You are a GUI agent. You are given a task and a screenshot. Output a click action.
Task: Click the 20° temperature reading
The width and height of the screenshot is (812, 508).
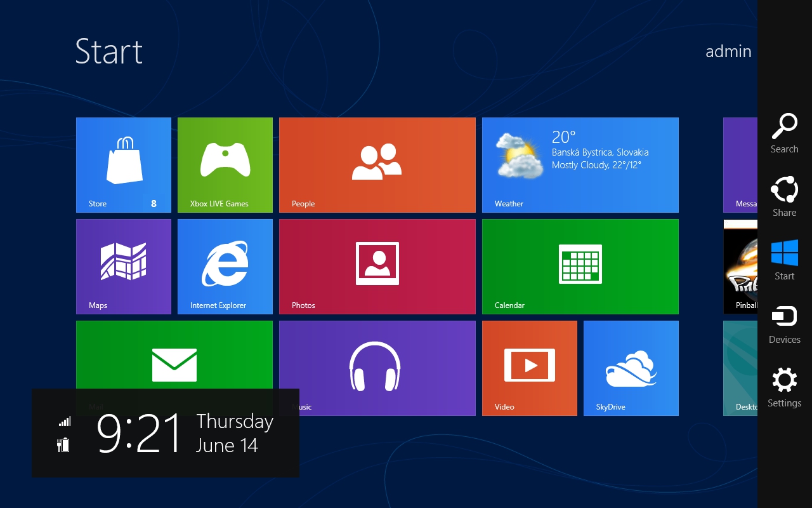coord(563,137)
